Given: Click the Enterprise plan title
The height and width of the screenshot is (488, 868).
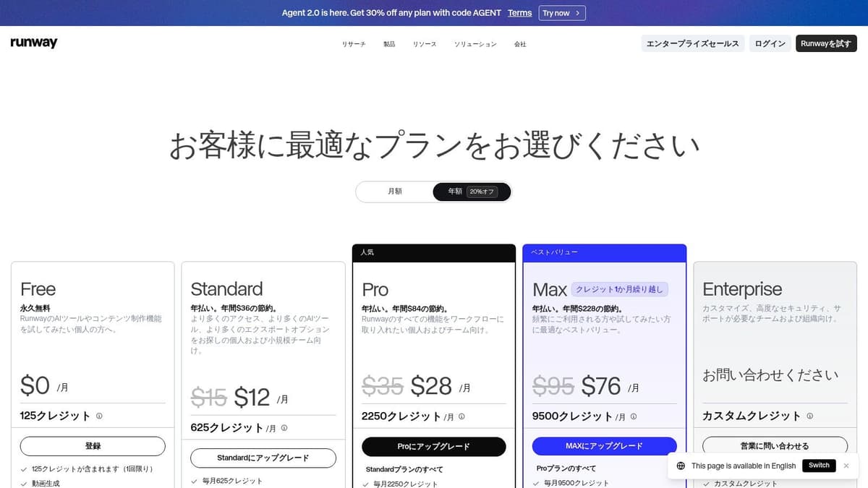Looking at the screenshot, I should click(742, 289).
